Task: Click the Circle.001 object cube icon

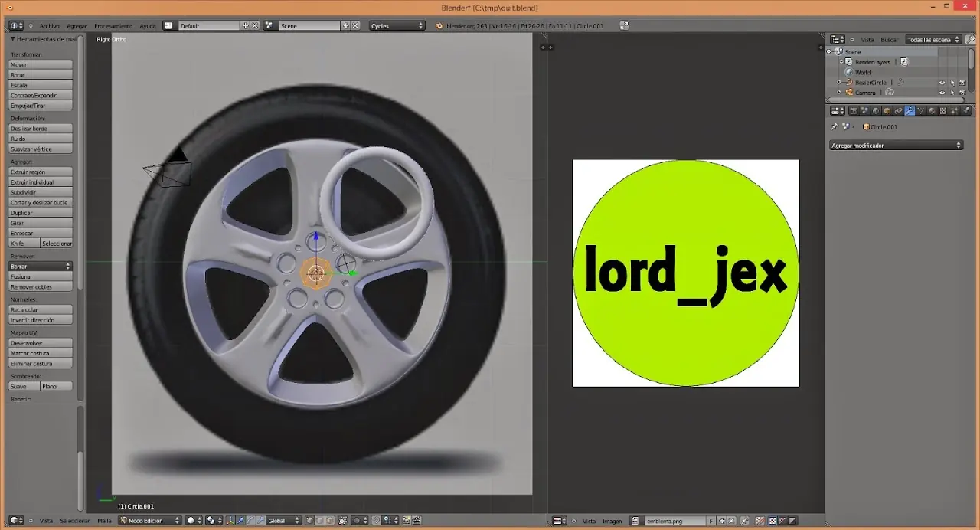Action: (x=866, y=126)
